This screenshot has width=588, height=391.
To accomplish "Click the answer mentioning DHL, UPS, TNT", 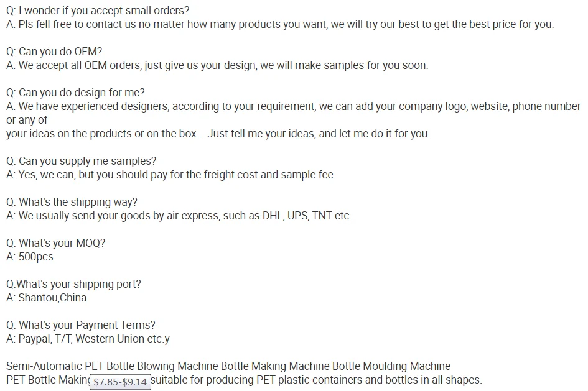I will (x=179, y=216).
